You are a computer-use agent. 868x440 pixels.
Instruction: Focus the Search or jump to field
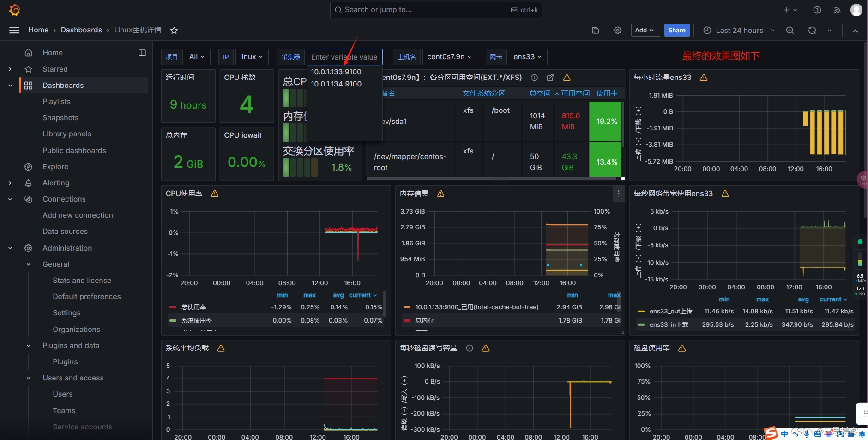(435, 10)
